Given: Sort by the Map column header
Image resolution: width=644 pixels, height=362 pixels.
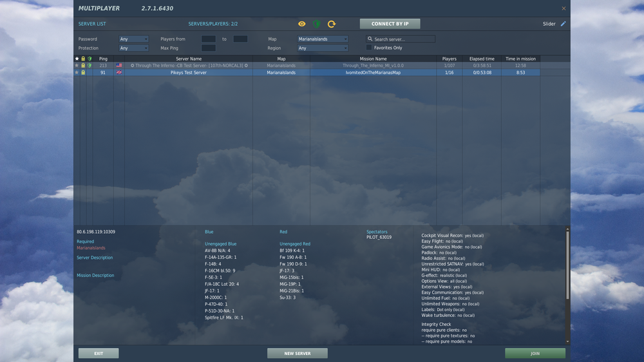Looking at the screenshot, I should coord(281,59).
